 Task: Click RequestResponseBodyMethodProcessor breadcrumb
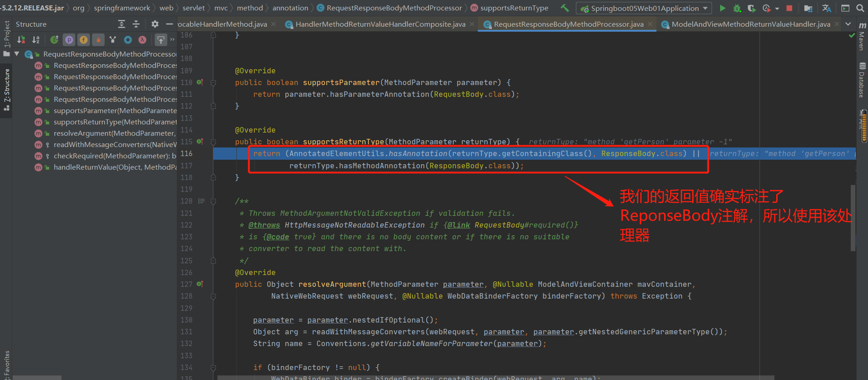[x=390, y=8]
